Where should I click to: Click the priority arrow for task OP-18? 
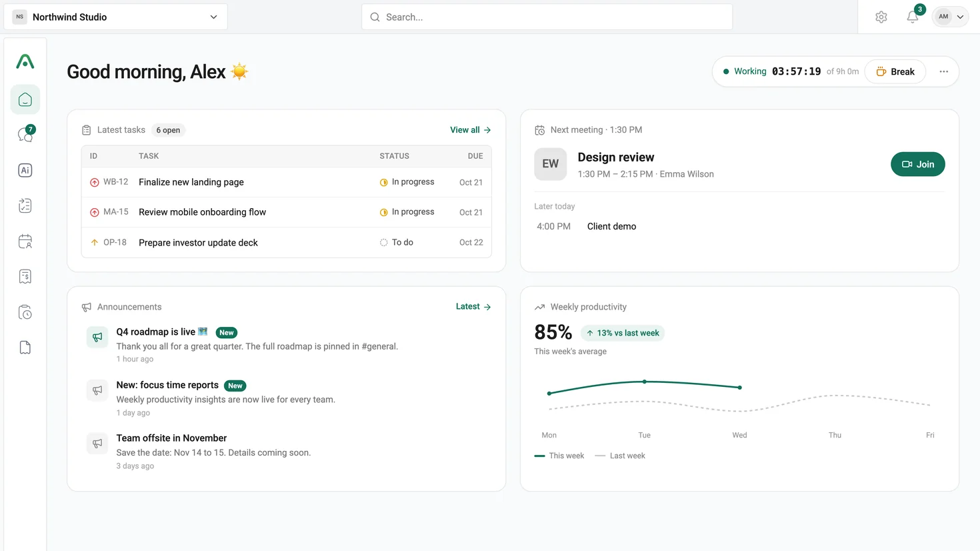[x=95, y=243]
